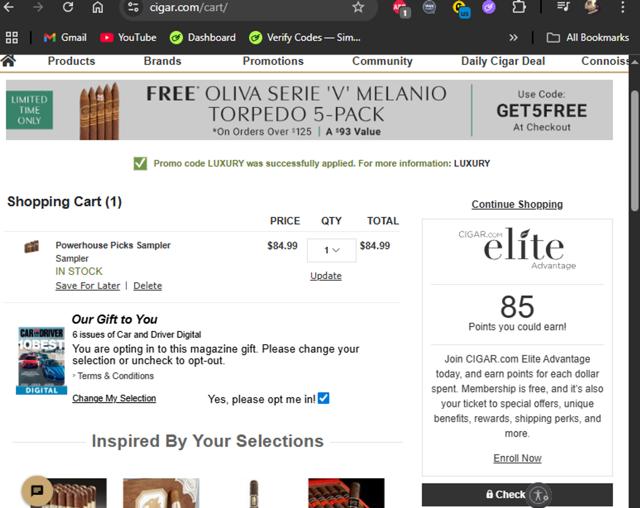Open the red cigar box recommended thumbnail

[x=346, y=493]
